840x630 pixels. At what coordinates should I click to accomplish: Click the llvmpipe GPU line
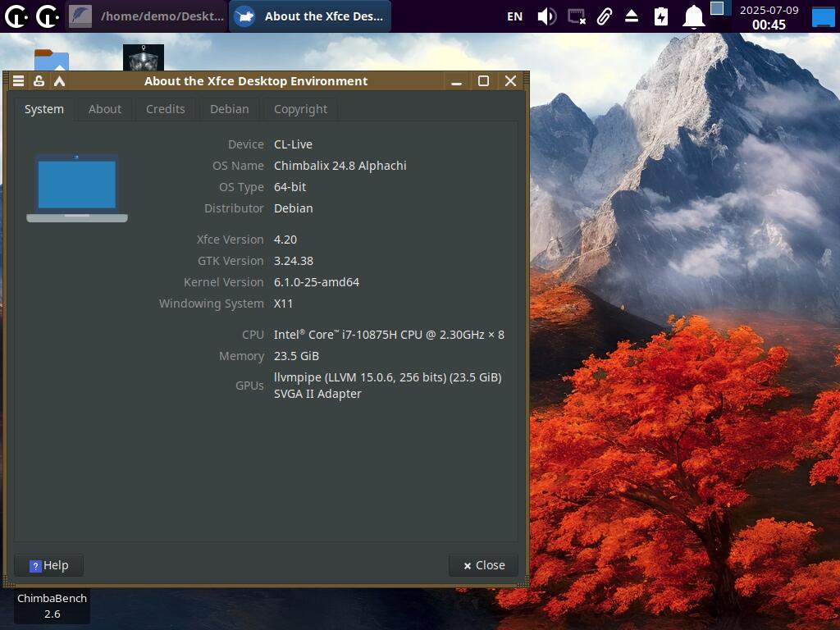tap(388, 377)
